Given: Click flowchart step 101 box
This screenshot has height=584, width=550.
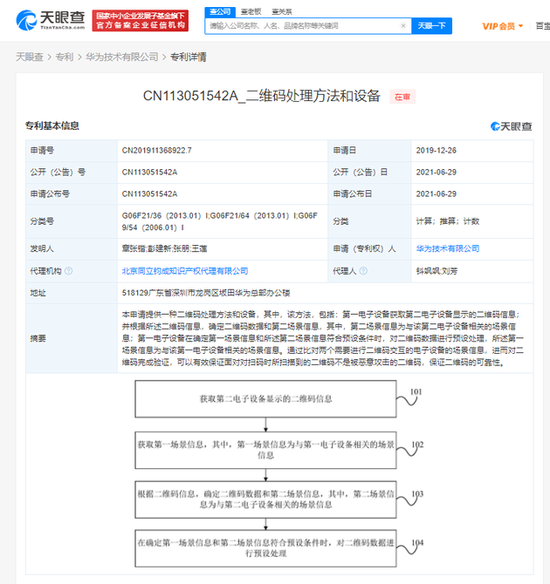Looking at the screenshot, I should click(266, 399).
